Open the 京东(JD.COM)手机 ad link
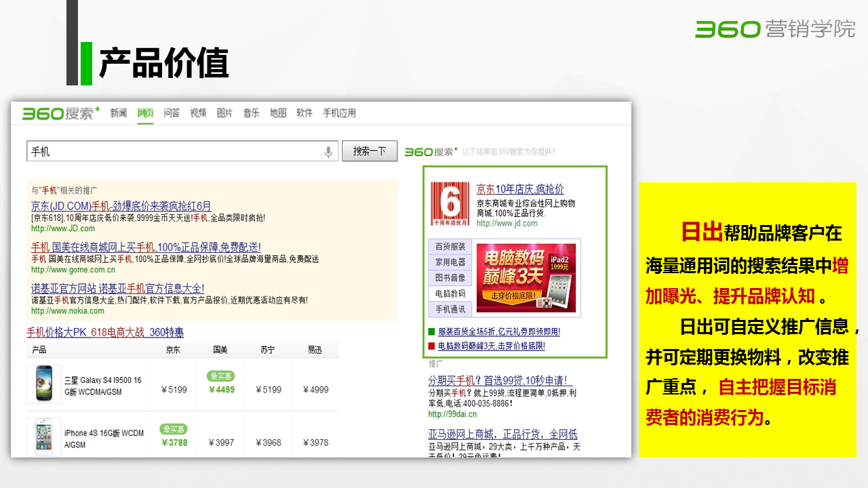 pyautogui.click(x=121, y=206)
